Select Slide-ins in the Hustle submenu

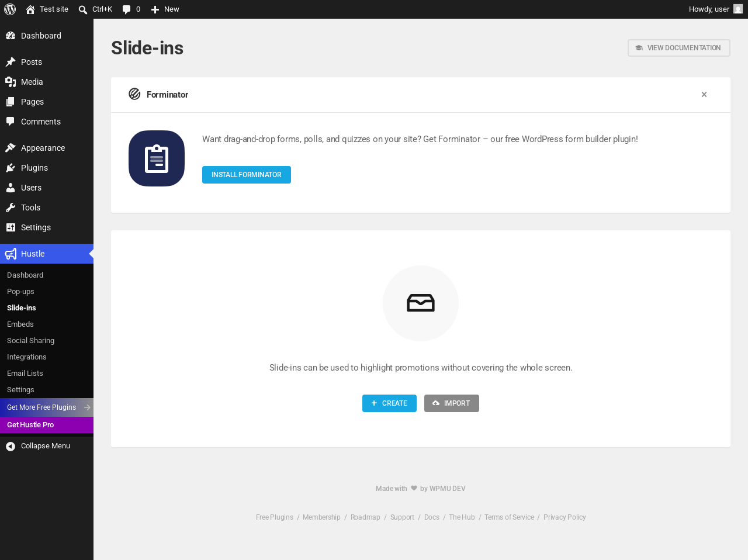tap(22, 308)
